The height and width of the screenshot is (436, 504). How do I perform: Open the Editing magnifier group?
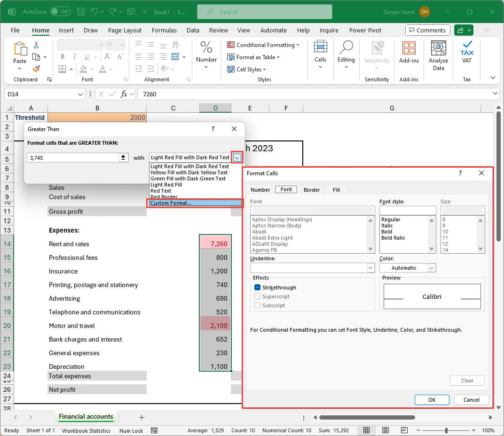tap(346, 54)
